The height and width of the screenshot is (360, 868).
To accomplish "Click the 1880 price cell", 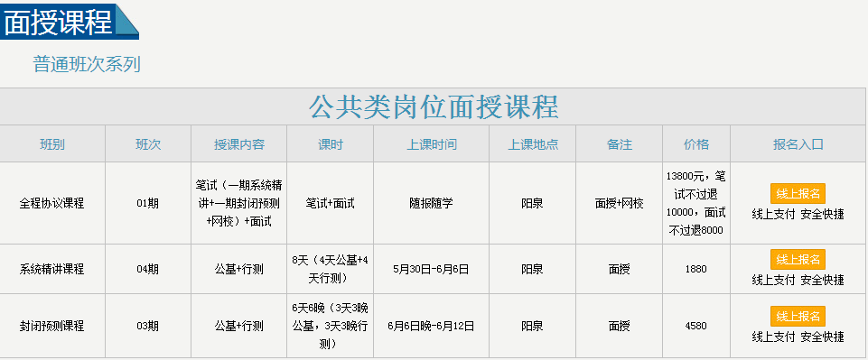I will [x=695, y=269].
